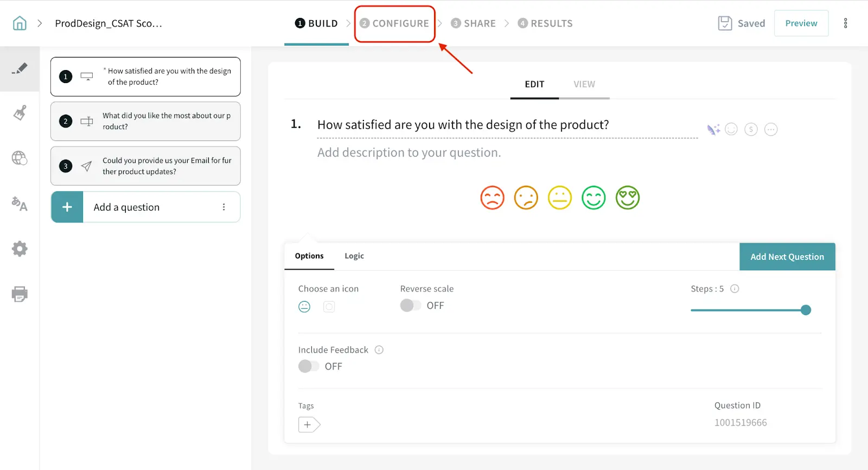Toggle the Reverse scale switch
Screen dimensions: 868x470
[411, 306]
